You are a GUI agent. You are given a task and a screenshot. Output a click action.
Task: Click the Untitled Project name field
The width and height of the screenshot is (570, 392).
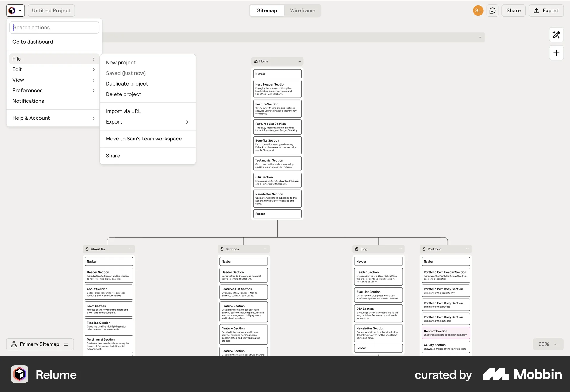(51, 10)
